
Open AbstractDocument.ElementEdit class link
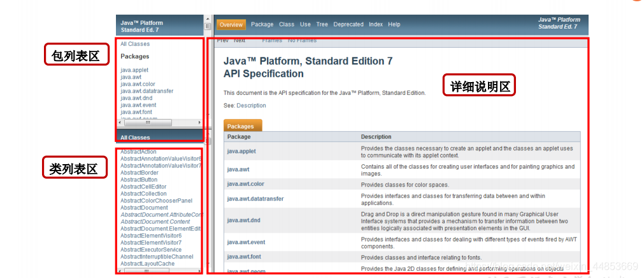tap(161, 228)
